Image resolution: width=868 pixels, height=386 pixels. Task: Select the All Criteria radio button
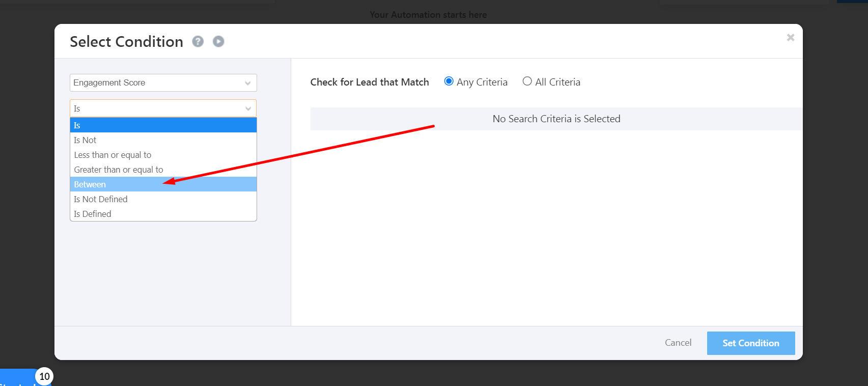click(x=527, y=81)
